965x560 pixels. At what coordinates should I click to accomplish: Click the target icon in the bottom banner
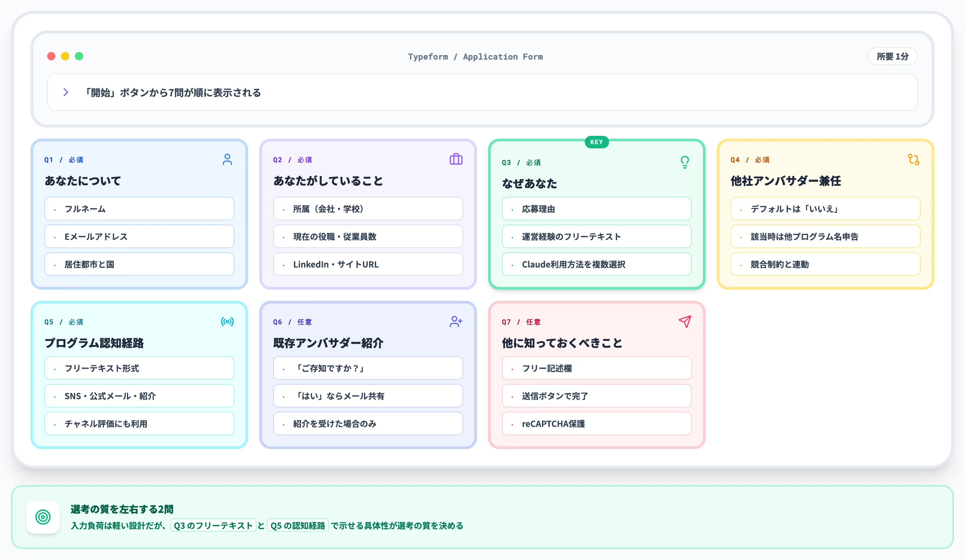point(43,517)
